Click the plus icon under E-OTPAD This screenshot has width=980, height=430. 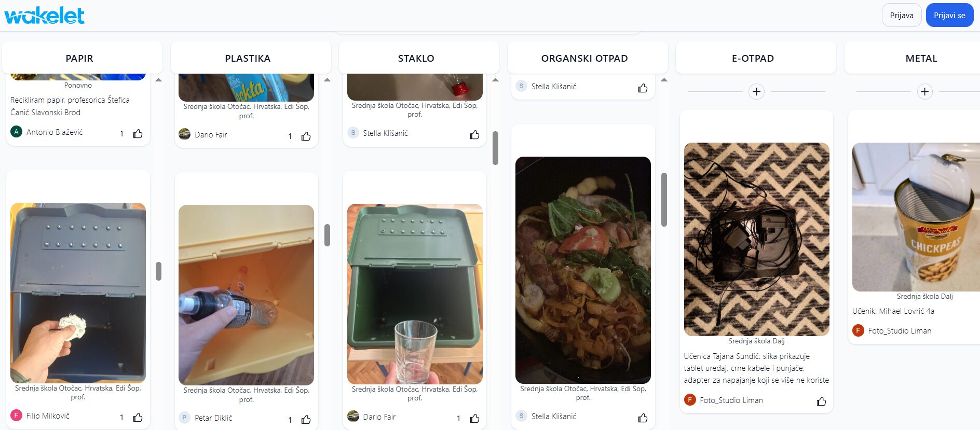[756, 92]
